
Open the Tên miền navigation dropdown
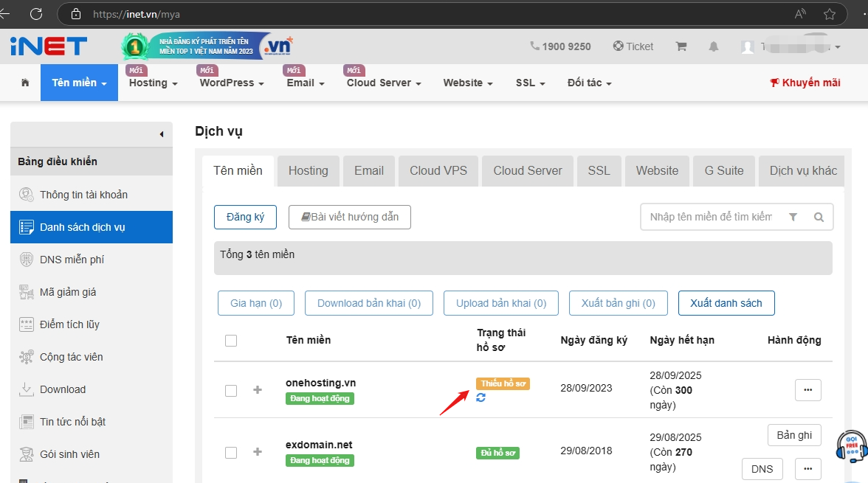pyautogui.click(x=78, y=83)
